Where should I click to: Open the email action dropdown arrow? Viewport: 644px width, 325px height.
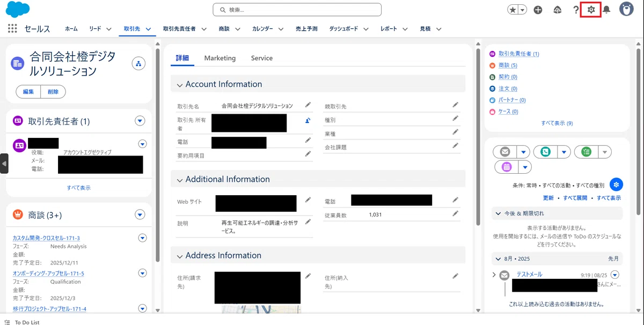coord(523,152)
